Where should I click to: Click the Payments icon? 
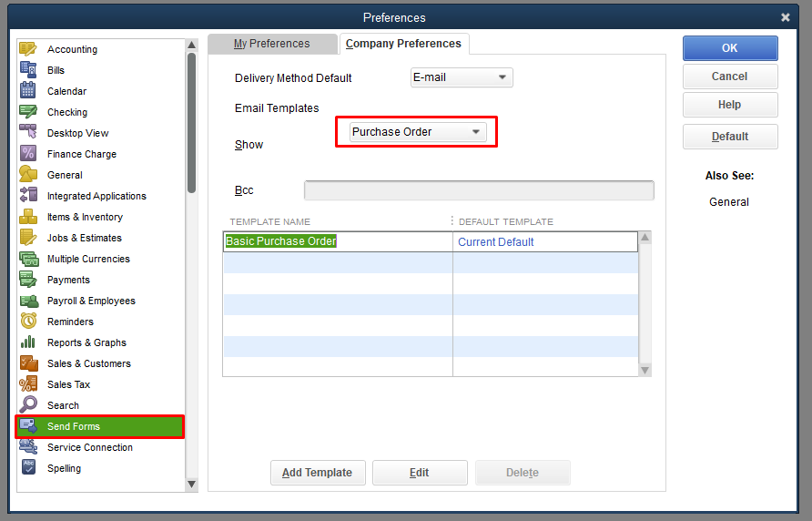(x=28, y=279)
